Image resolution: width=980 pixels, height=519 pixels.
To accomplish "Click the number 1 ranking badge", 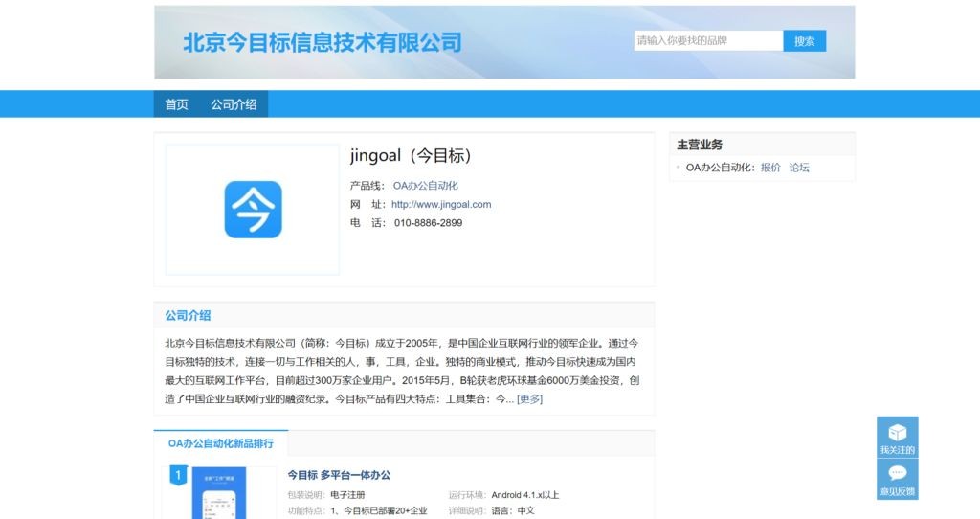I will [177, 475].
